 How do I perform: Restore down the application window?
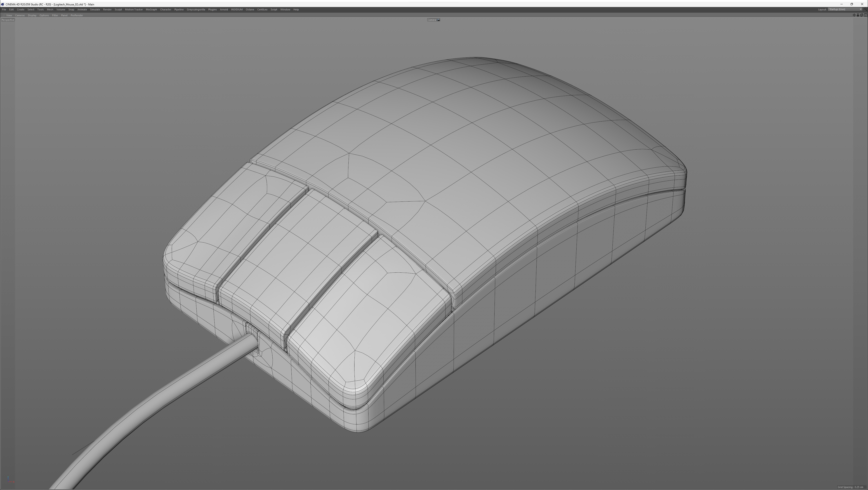(851, 4)
